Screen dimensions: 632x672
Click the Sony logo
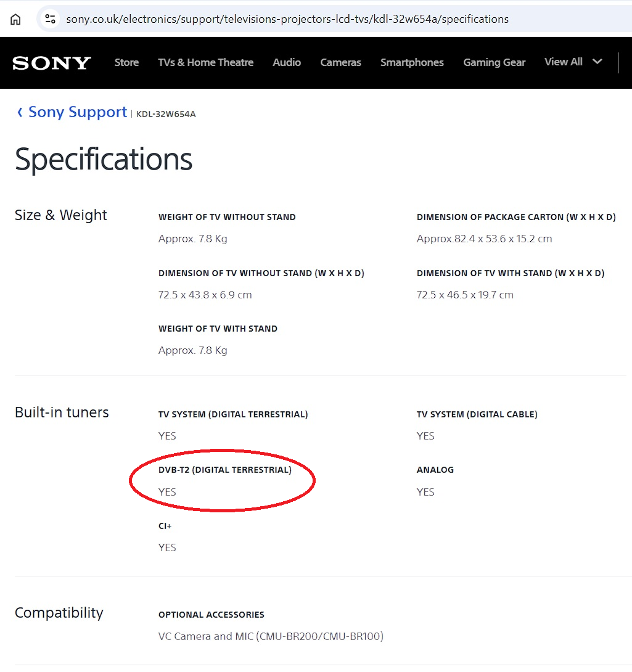pos(52,63)
